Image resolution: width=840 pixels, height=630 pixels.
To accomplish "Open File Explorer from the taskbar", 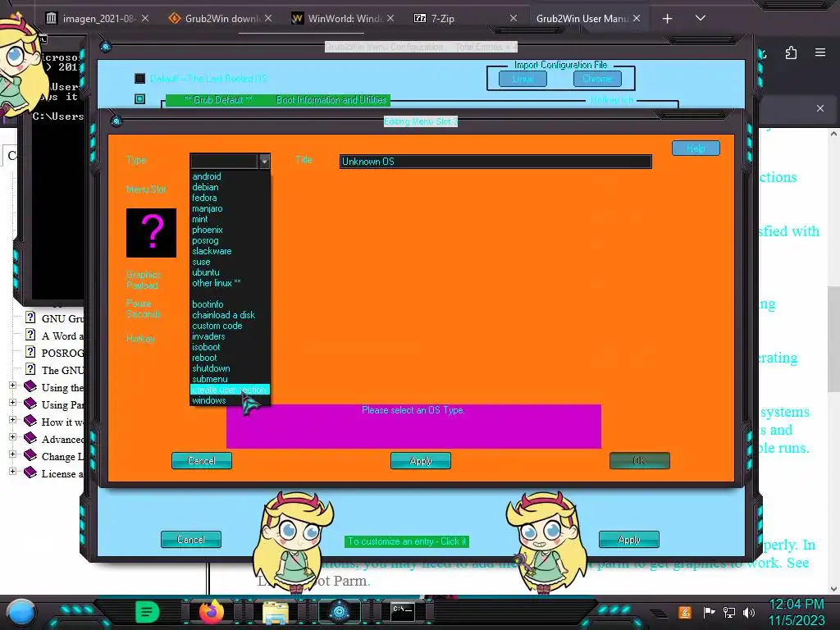I will (x=275, y=612).
